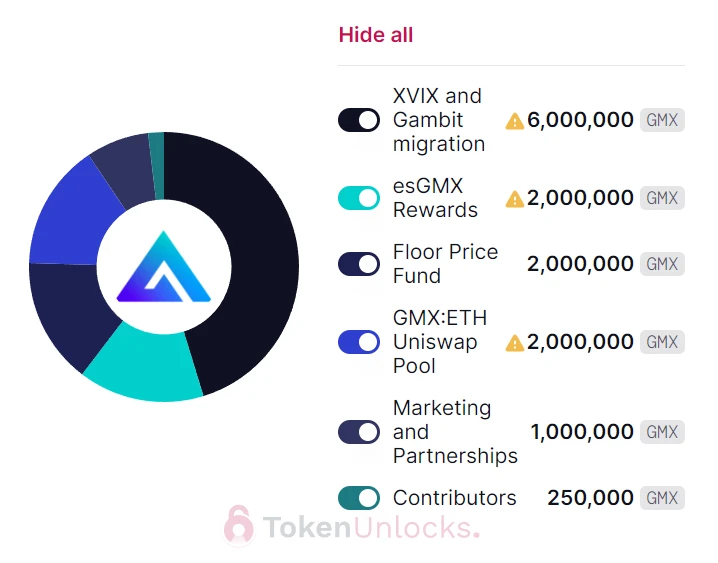
Task: Click the GMX logo in chart center
Action: [x=163, y=266]
